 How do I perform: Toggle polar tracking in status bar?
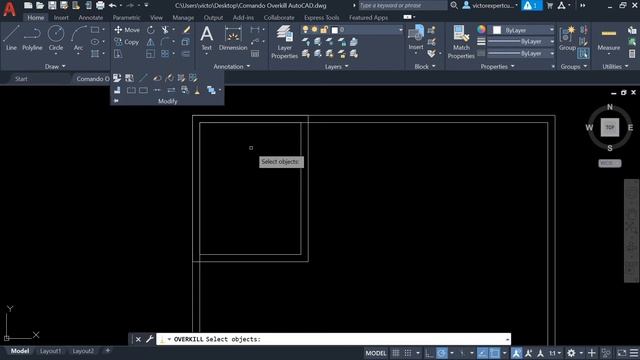tap(442, 353)
